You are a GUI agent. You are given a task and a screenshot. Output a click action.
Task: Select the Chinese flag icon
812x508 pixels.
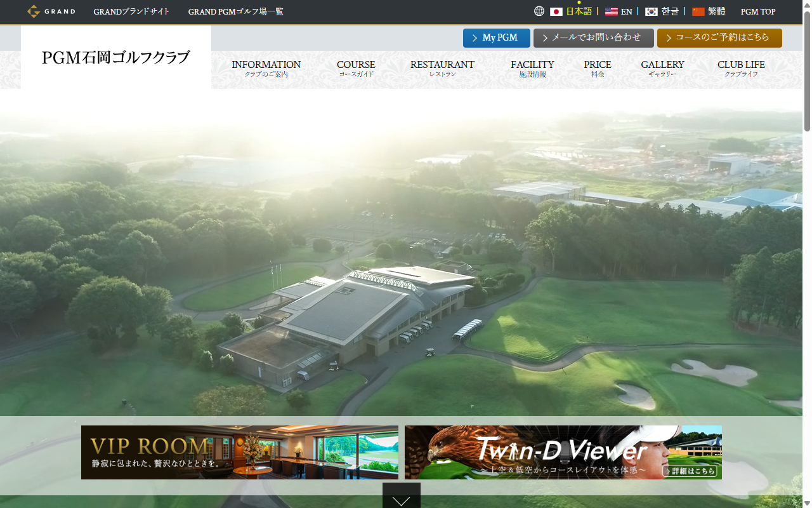698,11
